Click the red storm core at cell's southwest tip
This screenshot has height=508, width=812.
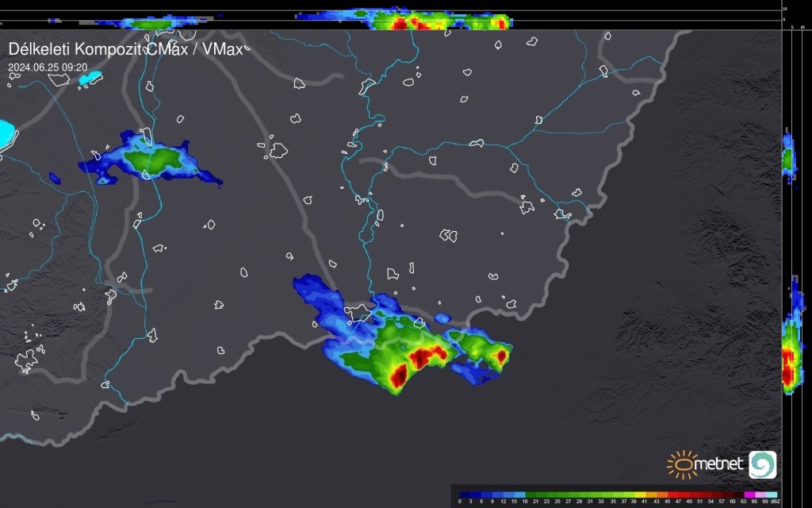pos(398,375)
